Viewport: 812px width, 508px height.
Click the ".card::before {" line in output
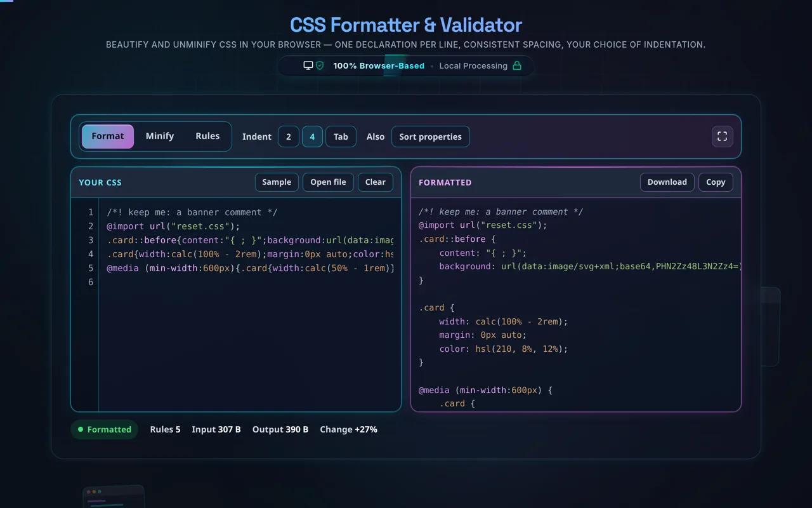457,239
